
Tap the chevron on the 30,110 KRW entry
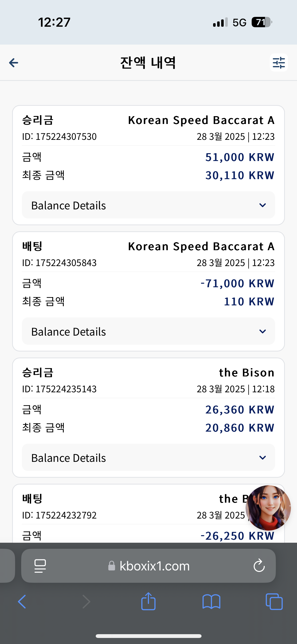262,205
